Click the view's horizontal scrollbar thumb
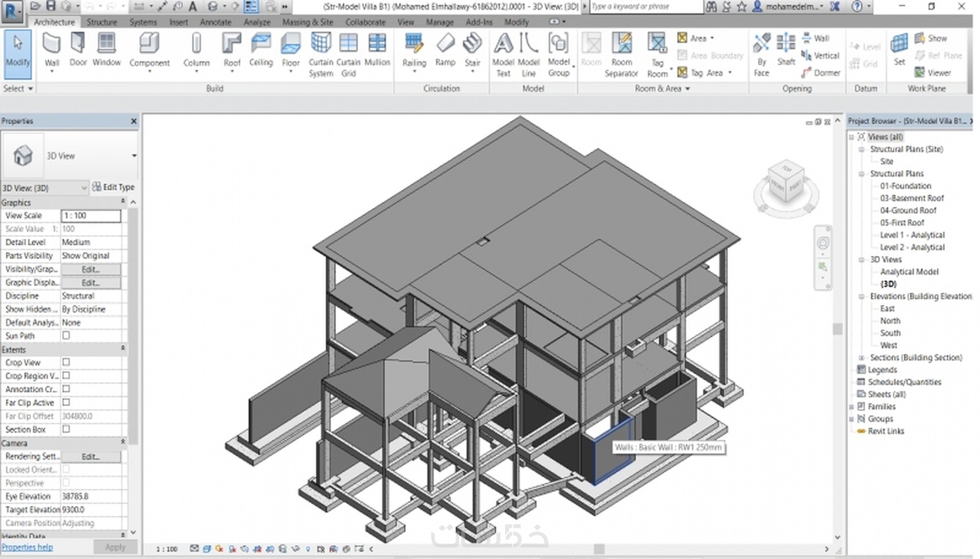Screen dimensions: 980x559 click(600, 549)
